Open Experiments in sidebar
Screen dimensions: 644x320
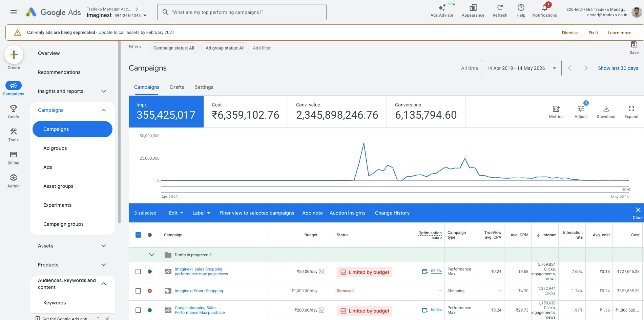[x=58, y=205]
